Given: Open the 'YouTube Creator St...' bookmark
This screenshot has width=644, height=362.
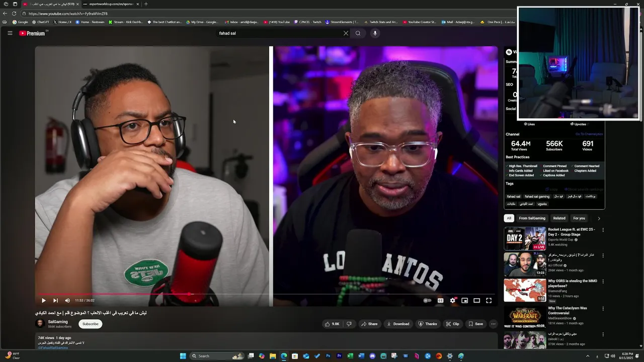Looking at the screenshot, I should [419, 22].
